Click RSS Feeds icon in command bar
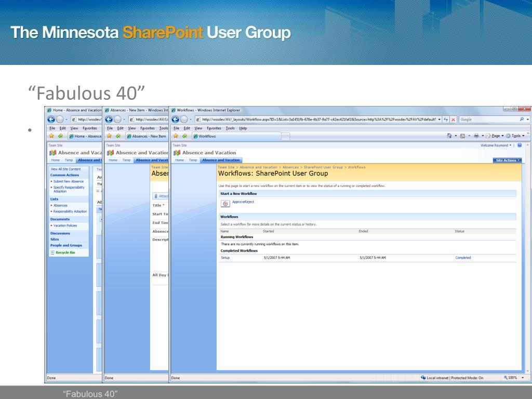Viewport: 532px width, 399px height. pos(462,136)
